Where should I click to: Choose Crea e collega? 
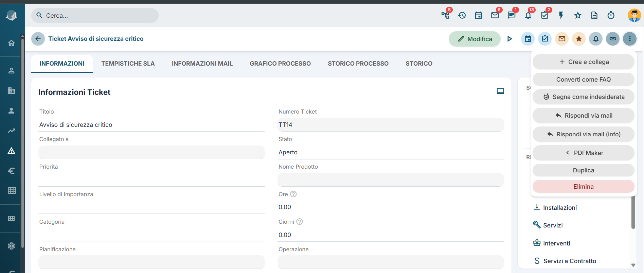click(584, 62)
